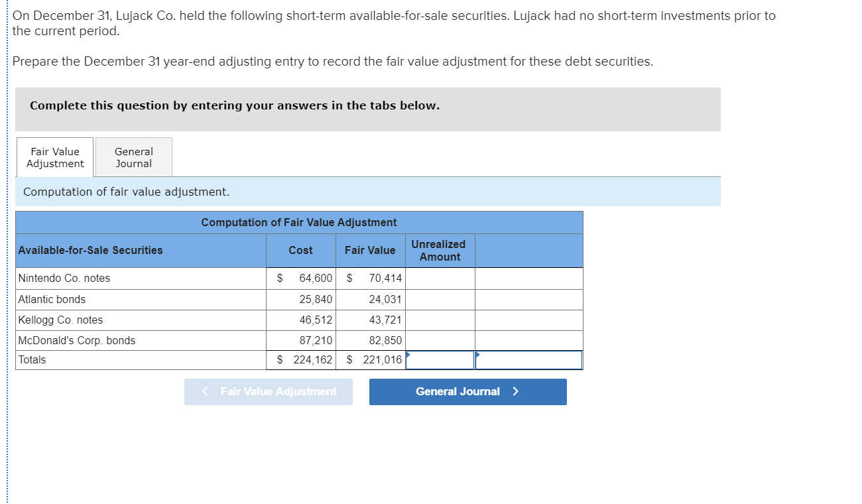862x504 pixels.
Task: Click the 'Complete this question by entering your answers' instruction
Action: pyautogui.click(x=235, y=106)
